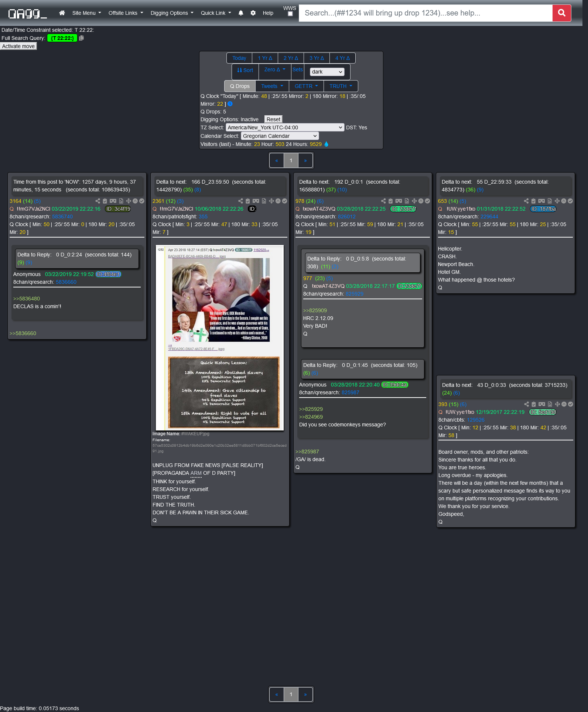Expand the Tweets dropdown tab
The height and width of the screenshot is (712, 588).
pyautogui.click(x=272, y=86)
